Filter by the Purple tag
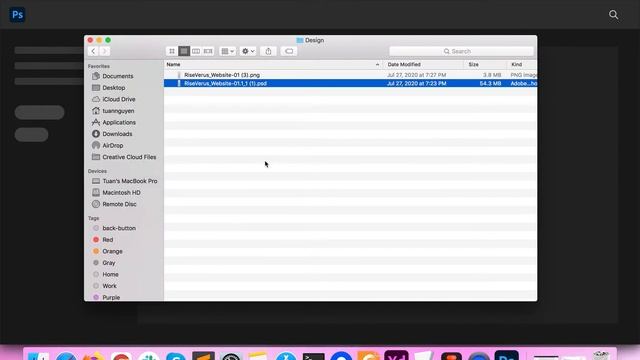 (x=111, y=298)
